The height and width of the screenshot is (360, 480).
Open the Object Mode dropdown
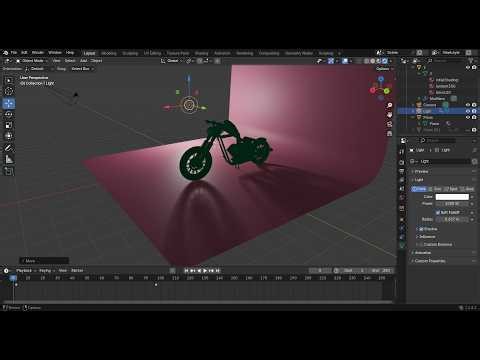click(x=32, y=61)
